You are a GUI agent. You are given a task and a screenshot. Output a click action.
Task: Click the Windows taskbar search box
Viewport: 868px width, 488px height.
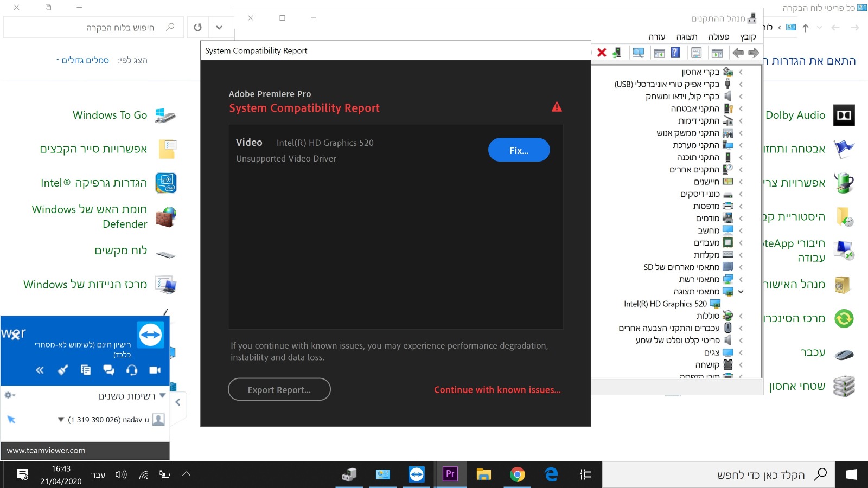(x=719, y=475)
